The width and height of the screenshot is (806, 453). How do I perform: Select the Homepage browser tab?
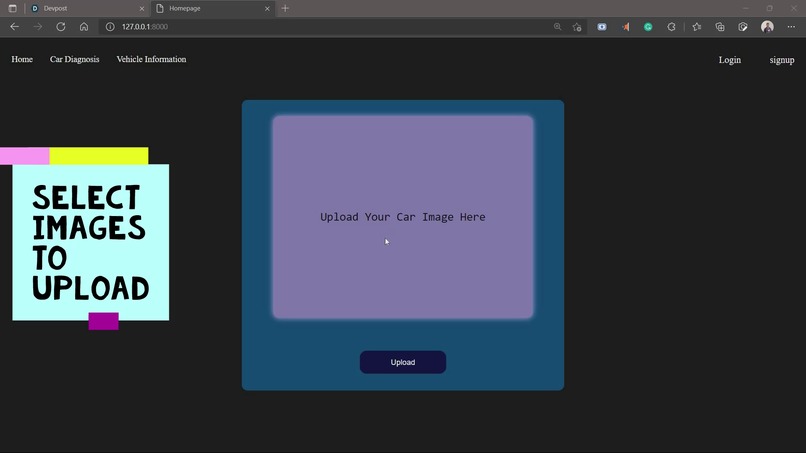coord(213,8)
